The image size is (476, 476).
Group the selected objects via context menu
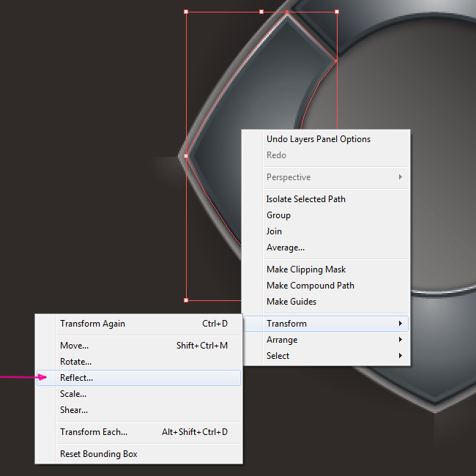278,215
